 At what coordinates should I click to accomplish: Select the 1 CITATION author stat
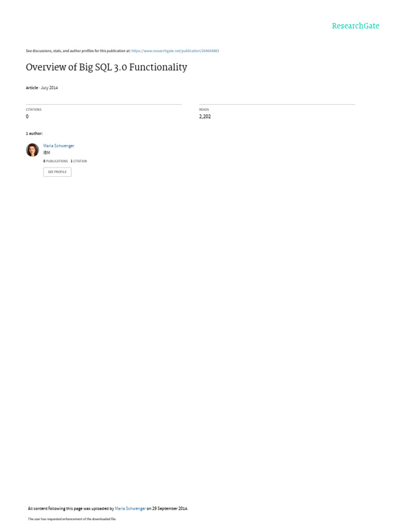click(79, 161)
